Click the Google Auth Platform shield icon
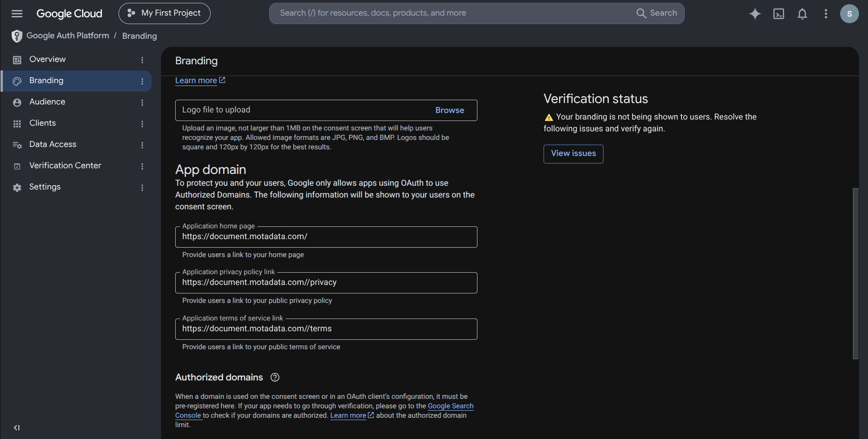This screenshot has width=868, height=439. (17, 36)
